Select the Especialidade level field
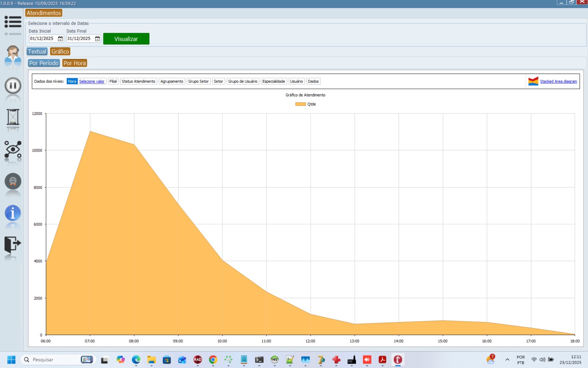This screenshot has height=368, width=588. (x=273, y=81)
